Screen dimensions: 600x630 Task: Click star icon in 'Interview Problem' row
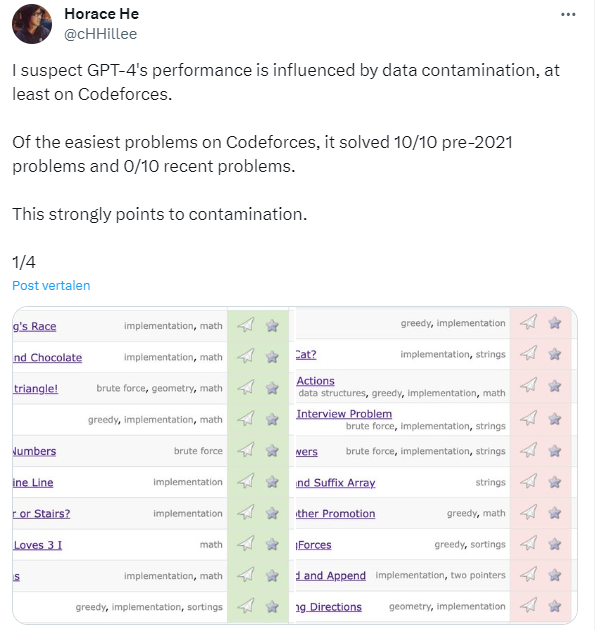(555, 419)
